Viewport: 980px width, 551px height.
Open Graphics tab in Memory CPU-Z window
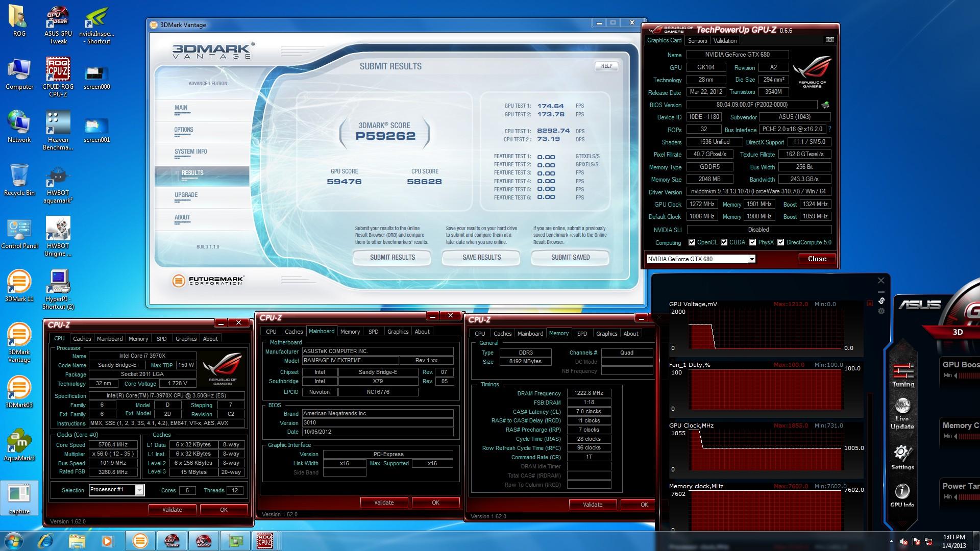606,334
